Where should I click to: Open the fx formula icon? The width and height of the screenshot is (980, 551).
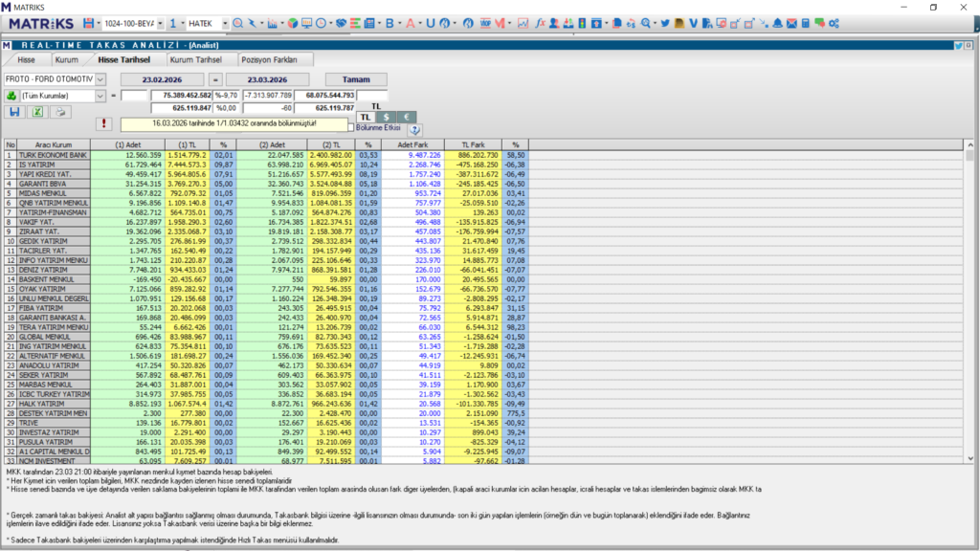coord(540,23)
